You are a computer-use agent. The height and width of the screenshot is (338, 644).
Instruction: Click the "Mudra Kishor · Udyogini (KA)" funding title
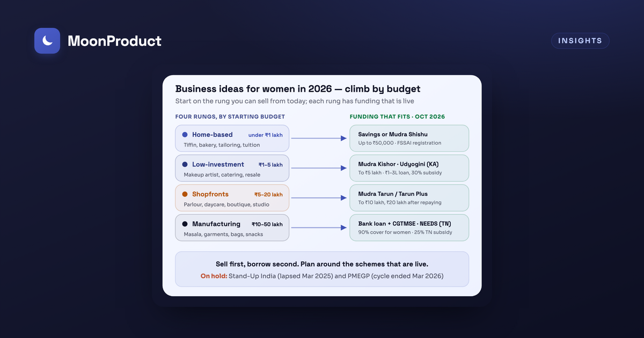pos(399,164)
